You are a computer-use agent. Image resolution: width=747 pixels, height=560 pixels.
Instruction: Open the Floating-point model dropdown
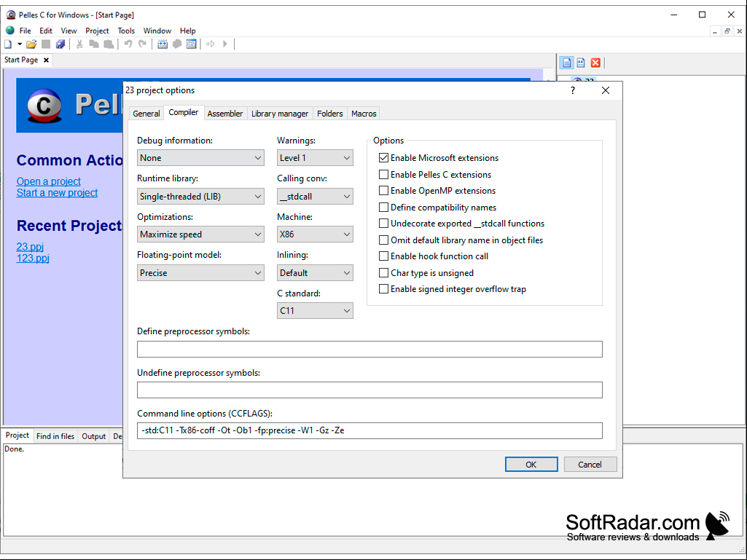pos(200,273)
